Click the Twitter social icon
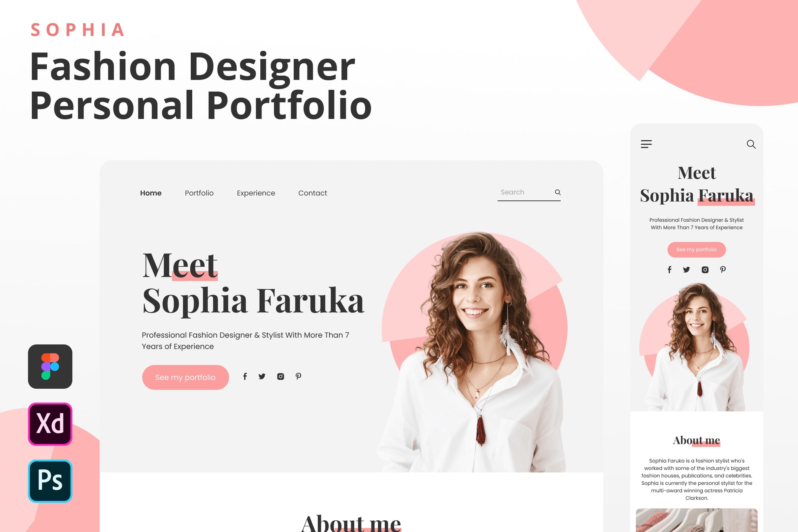The height and width of the screenshot is (532, 798). [262, 377]
